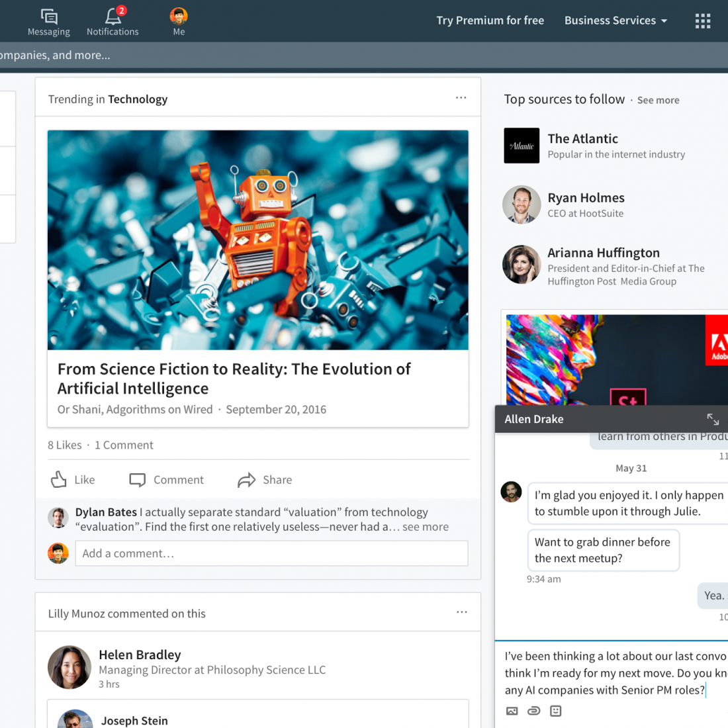Open options menu for Trending in Technology
728x728 pixels.
point(461,98)
